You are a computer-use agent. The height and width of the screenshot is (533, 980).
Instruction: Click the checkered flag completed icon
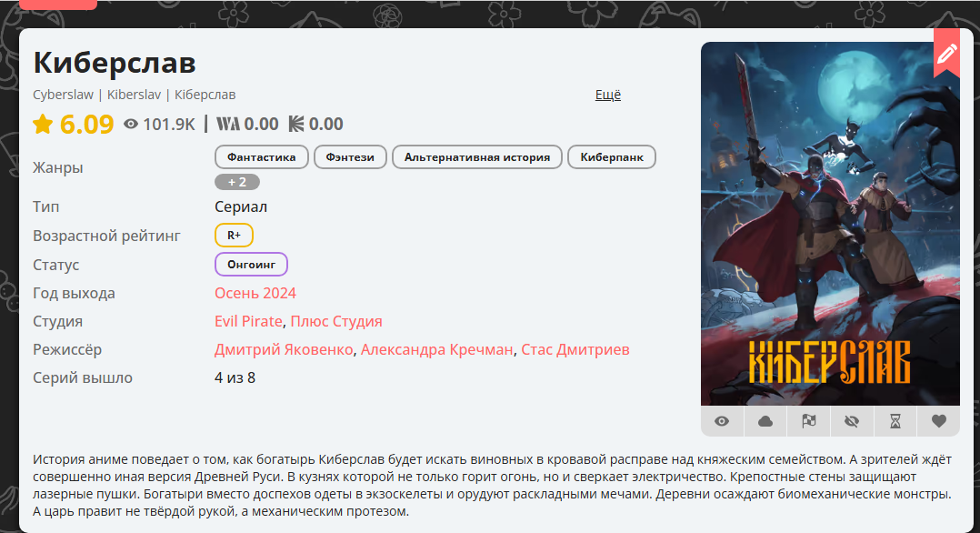(809, 422)
